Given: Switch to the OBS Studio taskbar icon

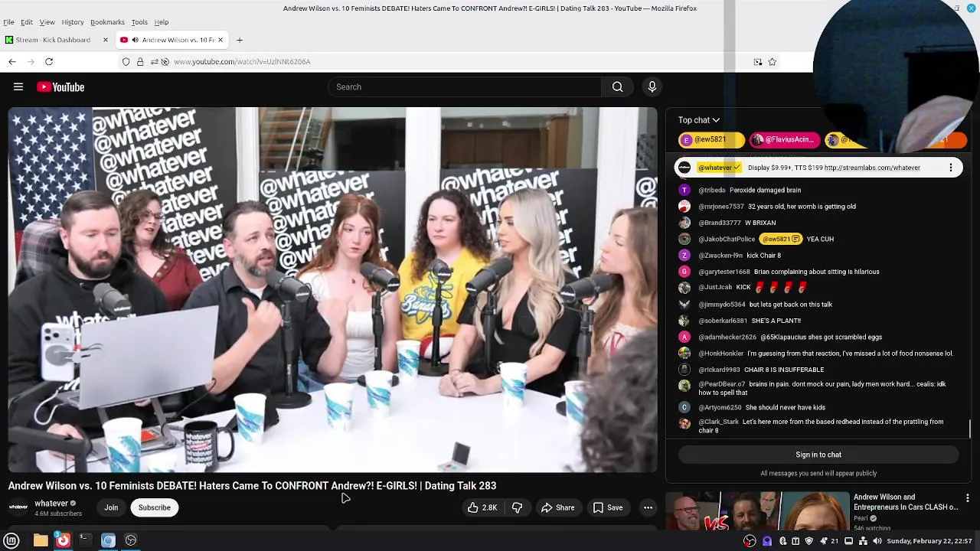Looking at the screenshot, I should [x=131, y=540].
